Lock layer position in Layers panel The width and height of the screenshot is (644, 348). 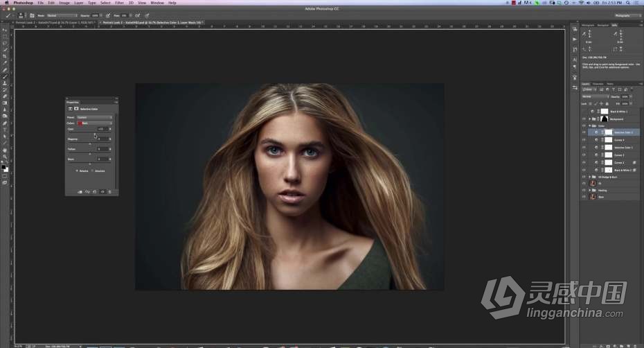point(601,104)
